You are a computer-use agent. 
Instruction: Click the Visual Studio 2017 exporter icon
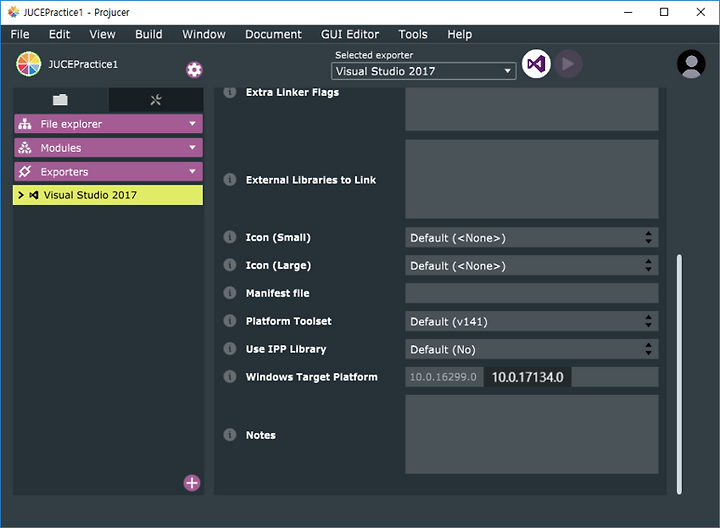tap(34, 195)
